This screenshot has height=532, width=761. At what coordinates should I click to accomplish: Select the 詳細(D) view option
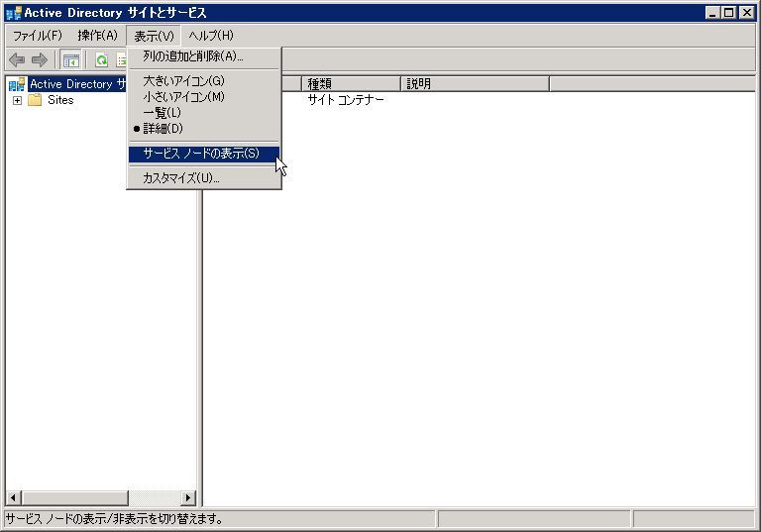pos(204,129)
